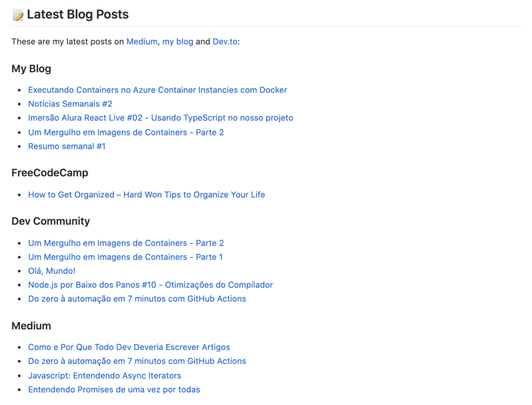Screen dimensions: 532x405
Task: Open the 'Notícias Semanais #2' post
Action: 70,104
